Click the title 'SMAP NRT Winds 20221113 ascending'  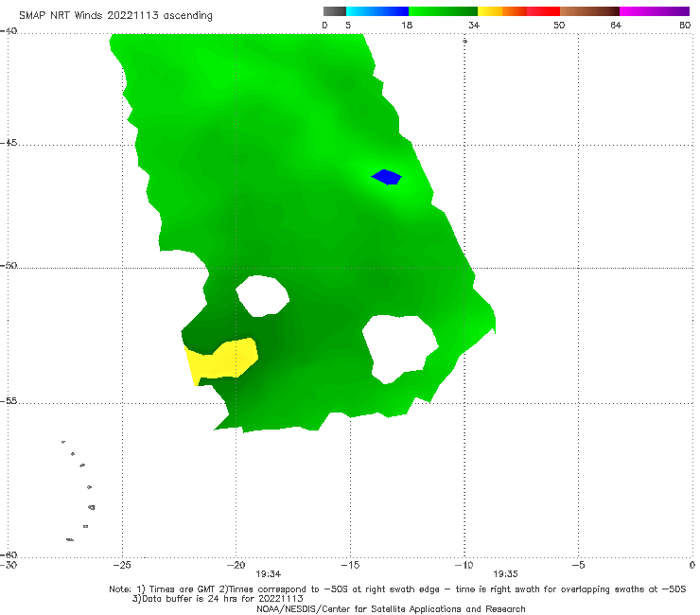click(x=115, y=15)
